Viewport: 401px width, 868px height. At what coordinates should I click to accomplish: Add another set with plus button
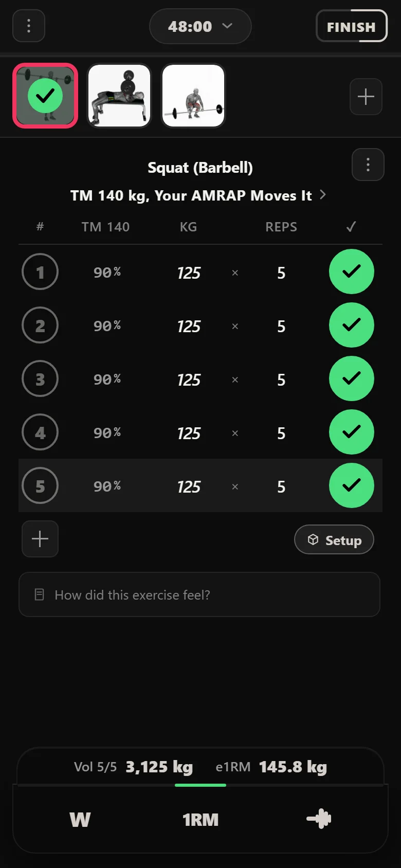40,539
